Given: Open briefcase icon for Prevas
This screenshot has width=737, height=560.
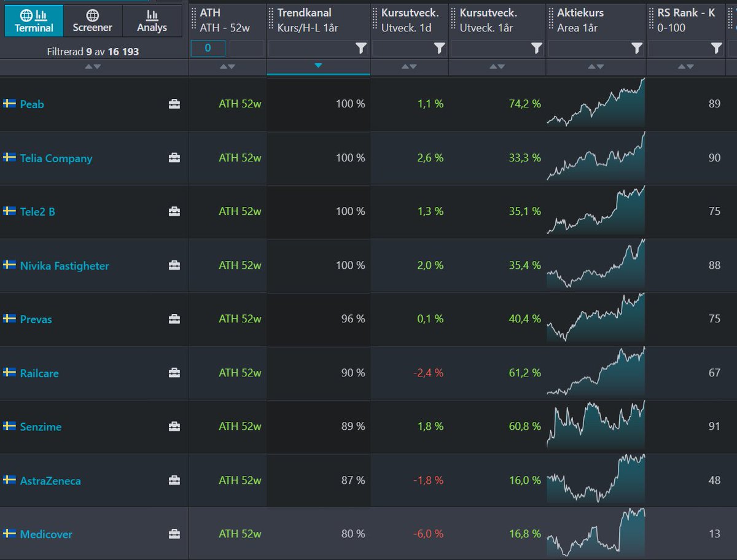Looking at the screenshot, I should click(x=174, y=319).
